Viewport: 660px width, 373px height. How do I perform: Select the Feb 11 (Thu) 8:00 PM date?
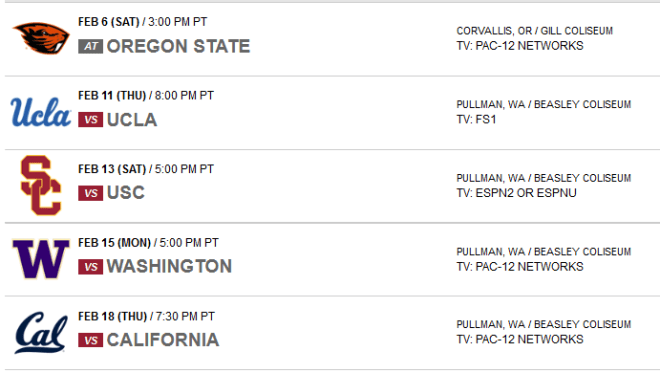(x=146, y=96)
